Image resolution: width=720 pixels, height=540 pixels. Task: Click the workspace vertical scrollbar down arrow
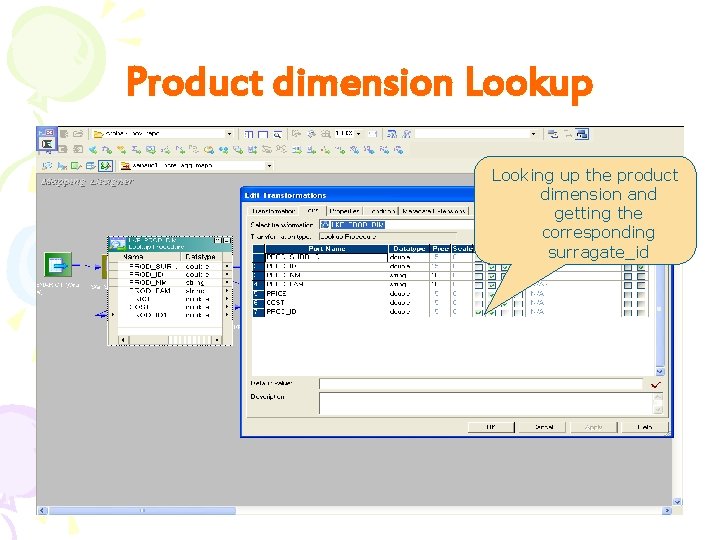pos(677,502)
